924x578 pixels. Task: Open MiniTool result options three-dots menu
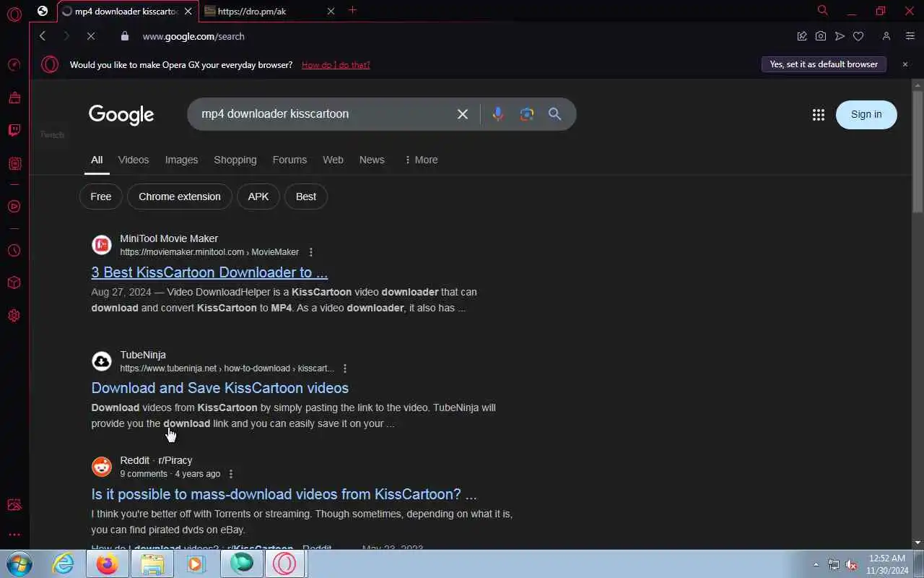311,252
